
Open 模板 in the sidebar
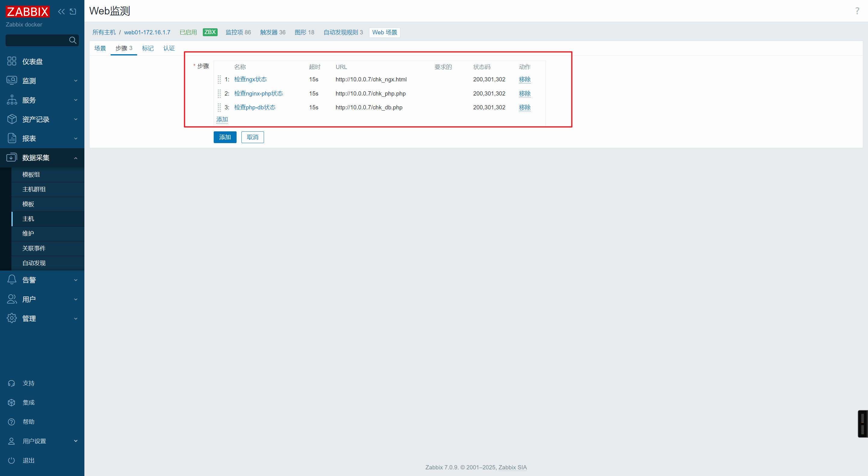pos(48,204)
